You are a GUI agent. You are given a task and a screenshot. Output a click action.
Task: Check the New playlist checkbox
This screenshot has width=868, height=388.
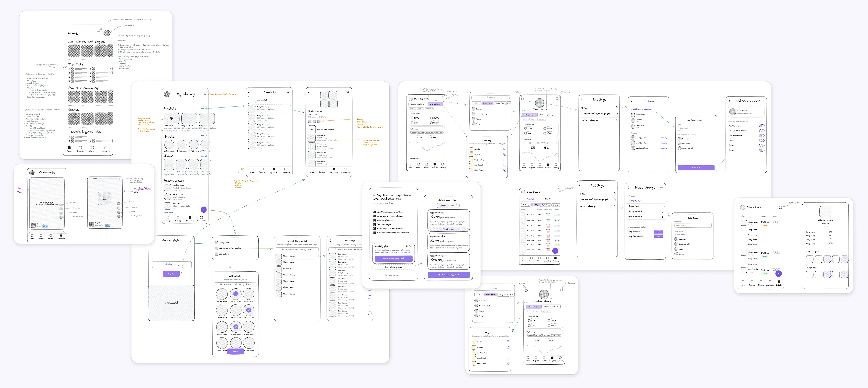pos(216,243)
